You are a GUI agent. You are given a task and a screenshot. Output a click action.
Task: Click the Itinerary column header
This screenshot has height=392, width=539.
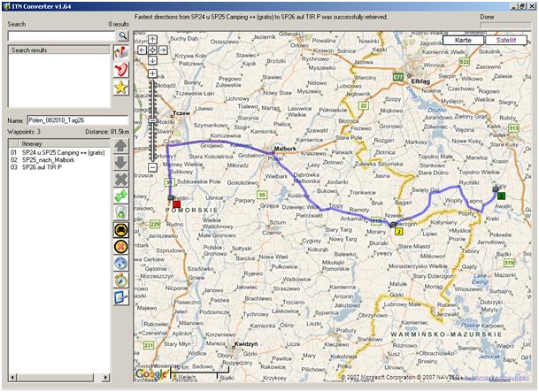64,143
